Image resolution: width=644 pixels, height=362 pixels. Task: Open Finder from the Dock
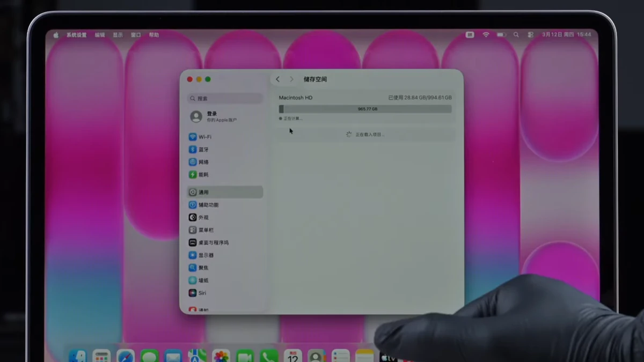pos(77,356)
